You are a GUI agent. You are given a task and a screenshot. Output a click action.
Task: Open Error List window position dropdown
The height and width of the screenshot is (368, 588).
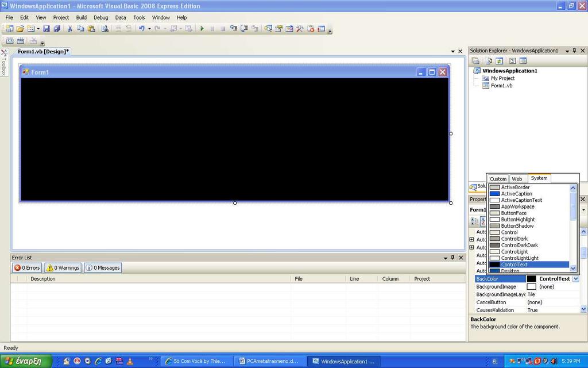(x=445, y=258)
